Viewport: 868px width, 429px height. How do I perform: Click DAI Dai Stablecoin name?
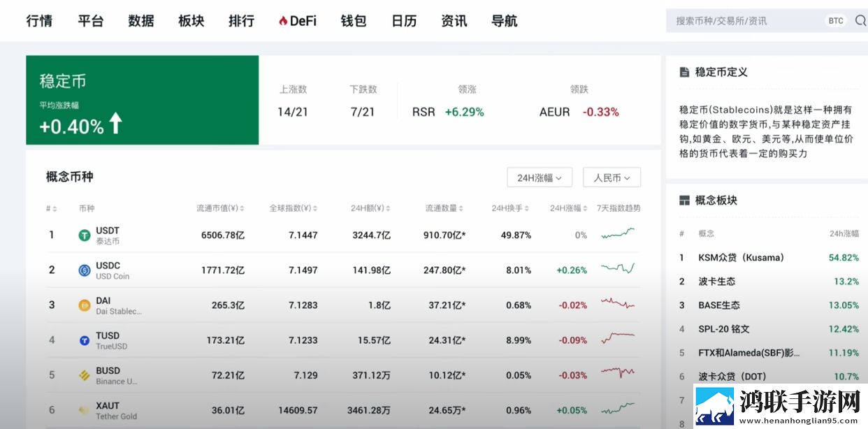click(x=118, y=305)
